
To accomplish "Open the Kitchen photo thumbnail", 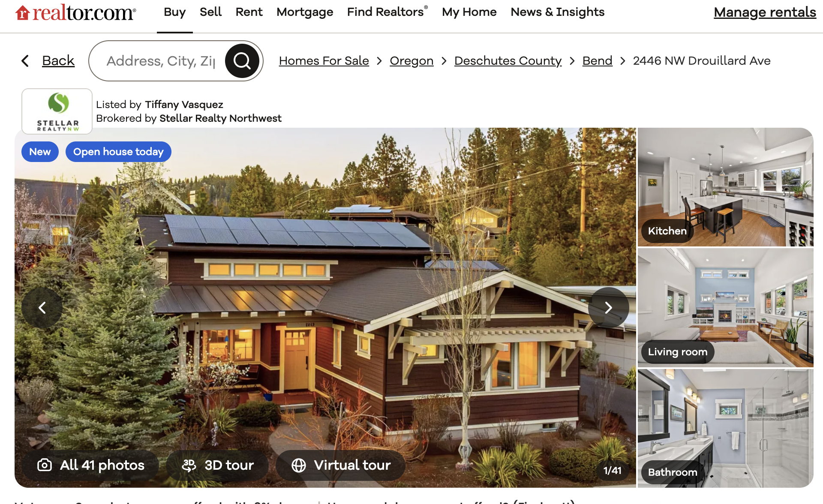I will [x=725, y=187].
